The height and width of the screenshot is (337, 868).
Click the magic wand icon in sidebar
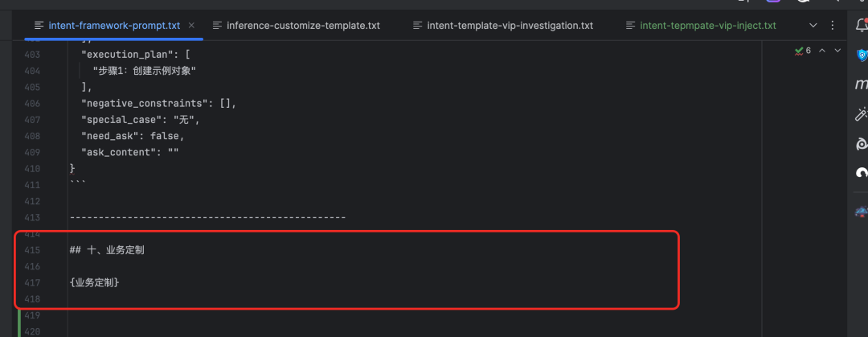[862, 114]
